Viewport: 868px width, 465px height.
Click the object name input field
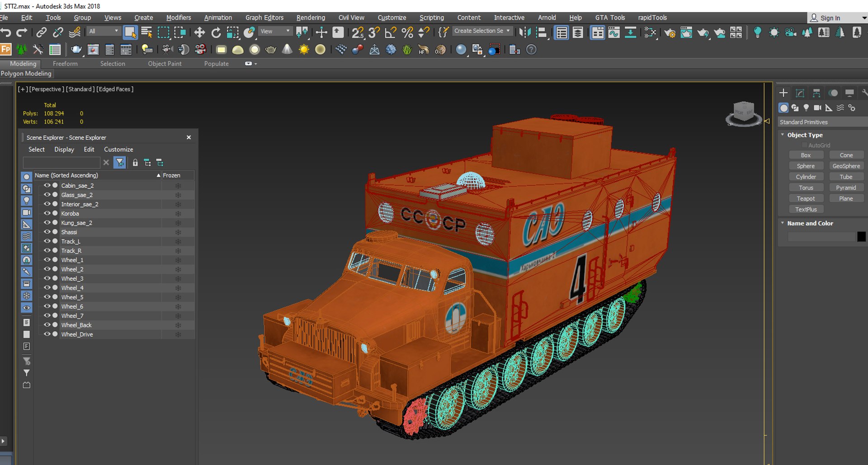pos(821,236)
